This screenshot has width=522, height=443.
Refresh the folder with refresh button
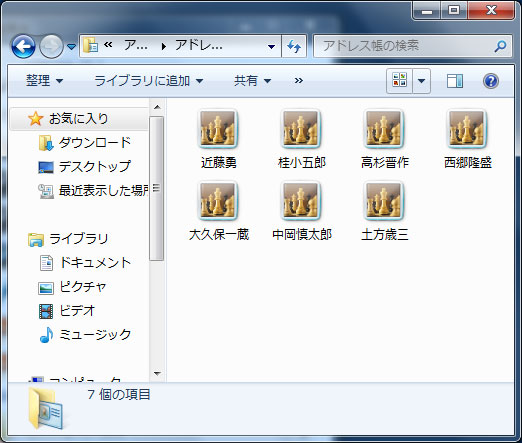click(294, 46)
